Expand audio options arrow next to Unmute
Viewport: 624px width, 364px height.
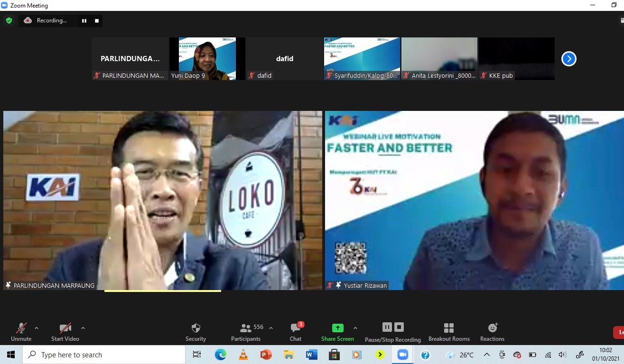[x=37, y=328]
